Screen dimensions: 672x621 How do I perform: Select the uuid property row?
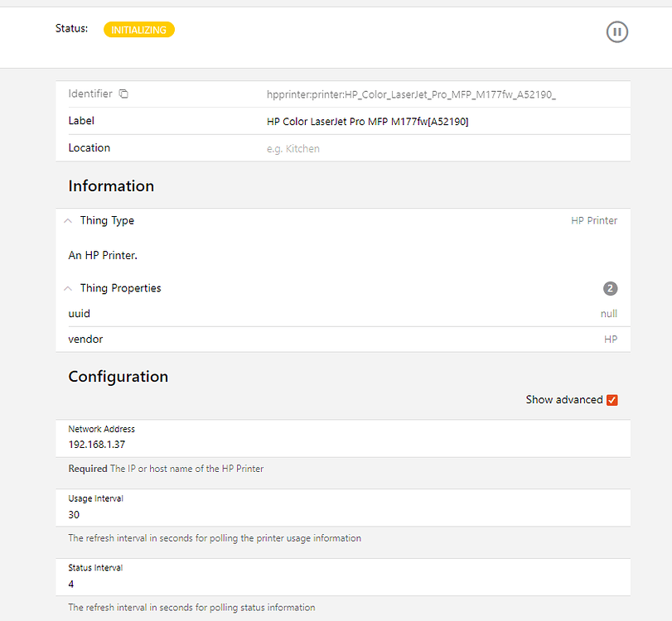pyautogui.click(x=79, y=313)
